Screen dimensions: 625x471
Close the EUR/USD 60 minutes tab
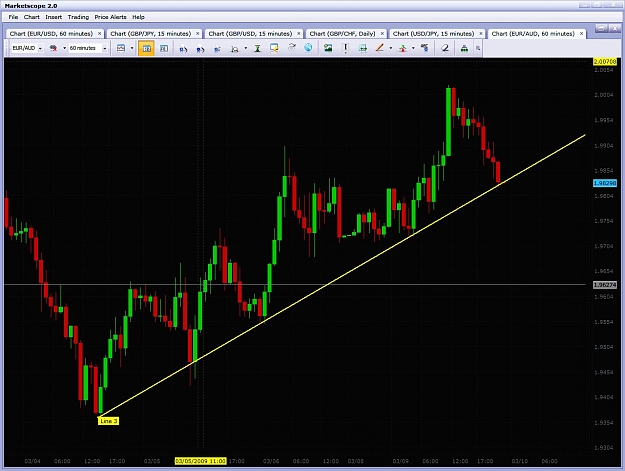pos(100,34)
